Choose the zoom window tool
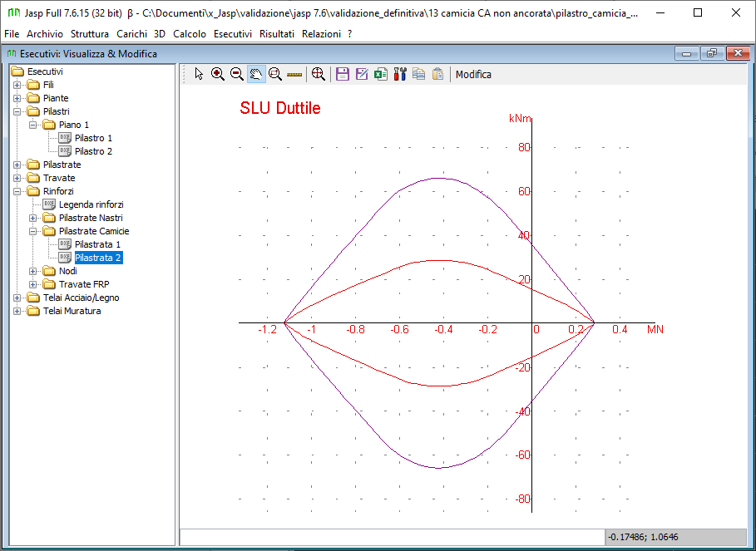The height and width of the screenshot is (551, 756). coord(275,74)
